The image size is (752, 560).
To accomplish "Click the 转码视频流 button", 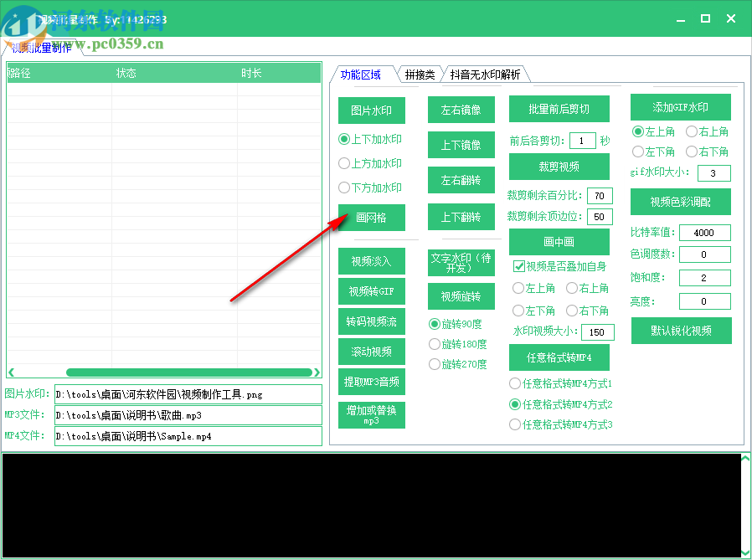I will [371, 321].
